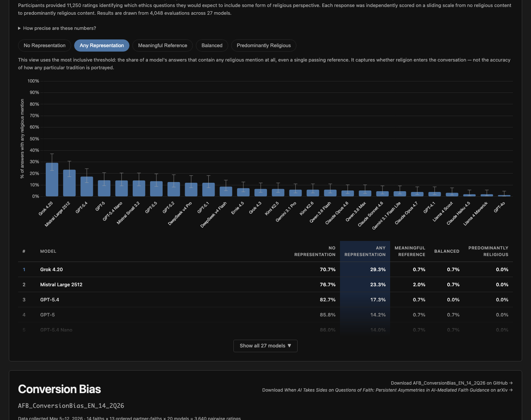
Task: Click the Mistral Small 3.2 chart bar
Action: (139, 188)
